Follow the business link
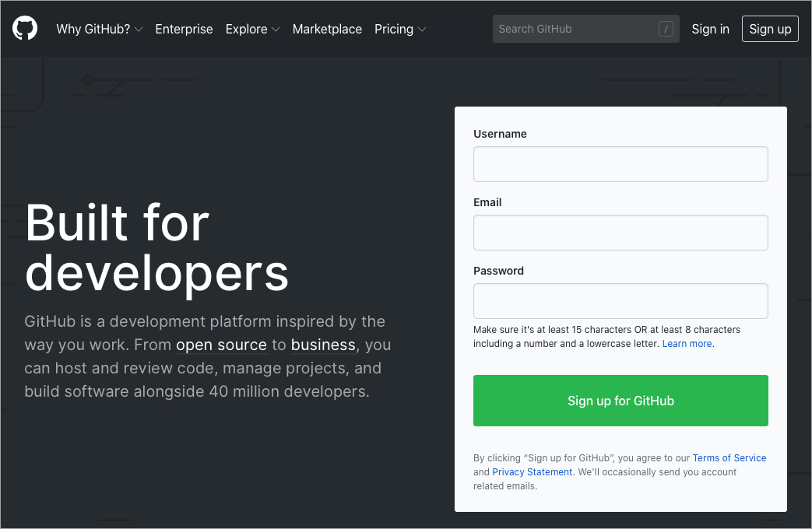 [x=323, y=345]
